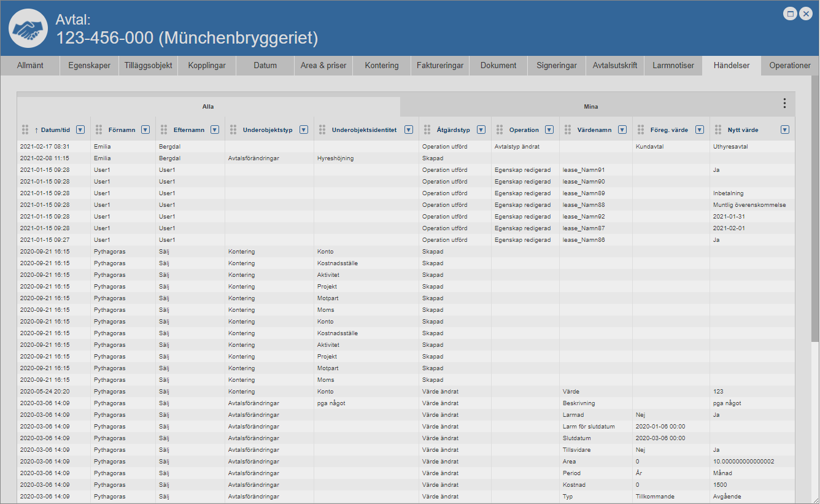Click the handshake agreement icon
This screenshot has height=504, width=820.
pos(28,29)
